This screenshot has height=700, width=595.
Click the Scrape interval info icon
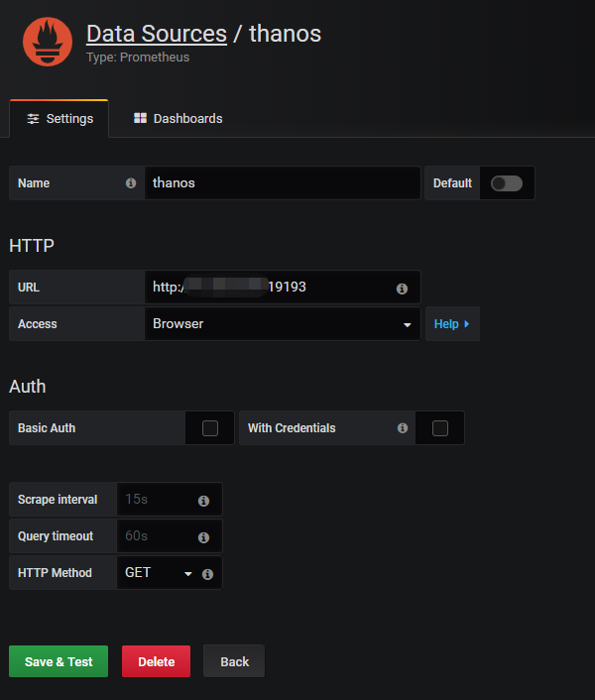click(203, 501)
